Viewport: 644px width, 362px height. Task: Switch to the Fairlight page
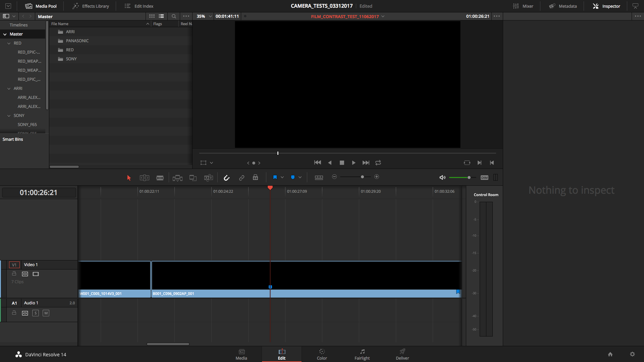[362, 354]
